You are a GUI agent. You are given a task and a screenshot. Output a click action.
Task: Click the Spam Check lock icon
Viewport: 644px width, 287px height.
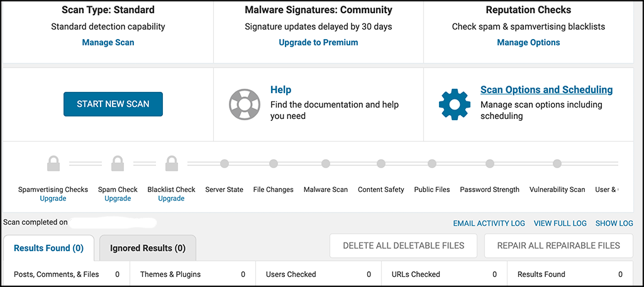point(118,163)
